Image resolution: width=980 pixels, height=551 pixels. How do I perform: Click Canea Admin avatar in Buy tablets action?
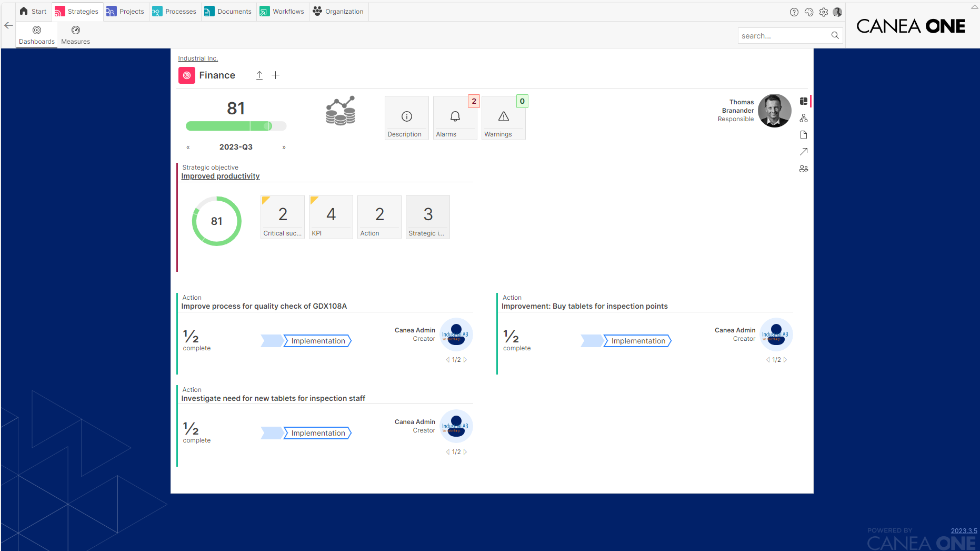(x=776, y=334)
